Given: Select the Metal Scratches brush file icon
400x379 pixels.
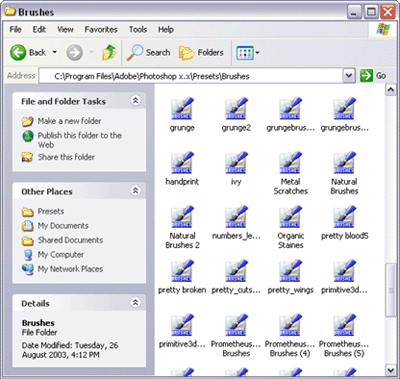Looking at the screenshot, I should tap(290, 162).
